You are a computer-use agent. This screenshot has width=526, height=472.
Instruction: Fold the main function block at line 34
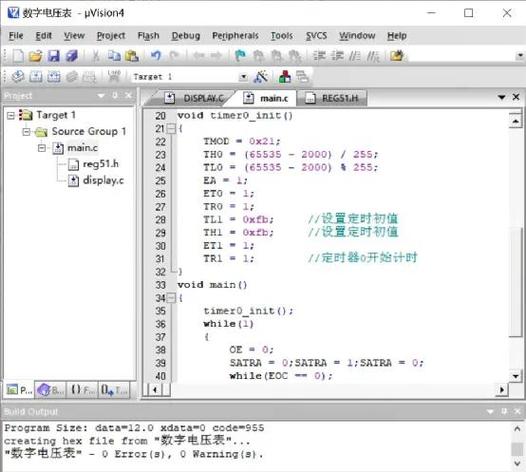[171, 298]
